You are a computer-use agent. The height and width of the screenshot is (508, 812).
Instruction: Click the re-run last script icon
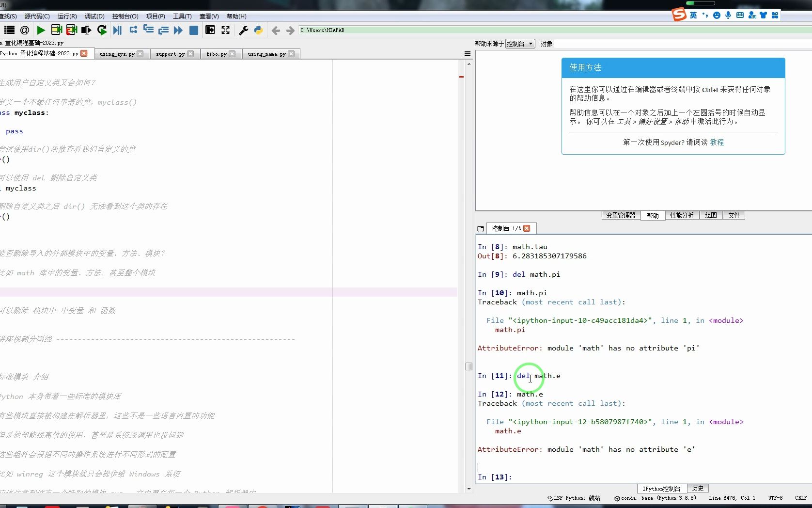click(102, 30)
